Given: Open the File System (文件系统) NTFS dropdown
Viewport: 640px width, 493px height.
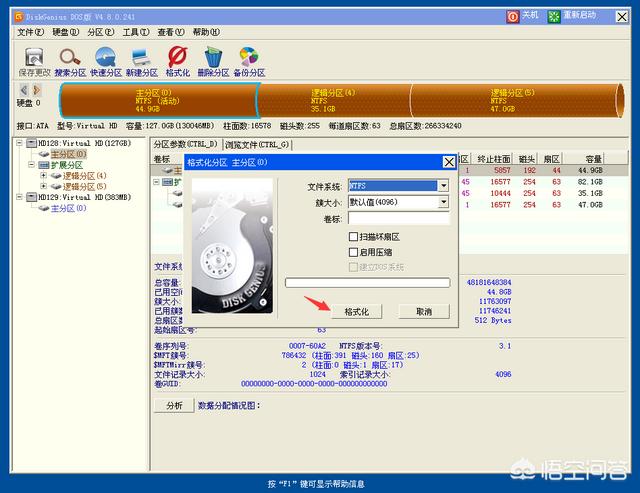Looking at the screenshot, I should click(443, 186).
